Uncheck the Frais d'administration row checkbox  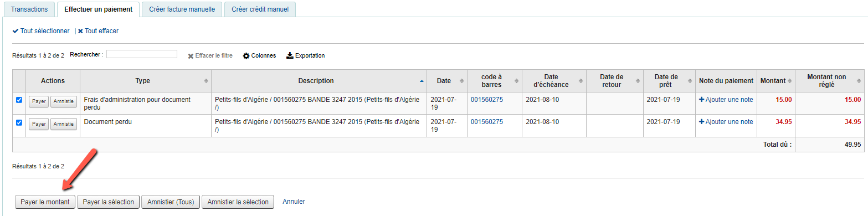pyautogui.click(x=19, y=100)
